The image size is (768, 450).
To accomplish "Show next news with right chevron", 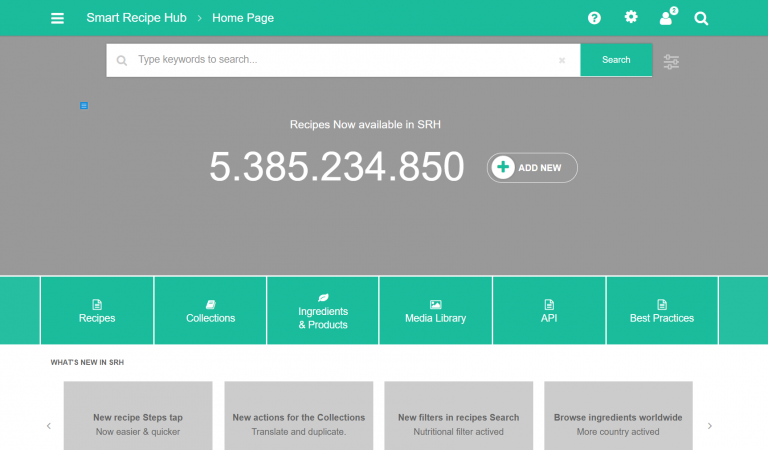I will (710, 426).
